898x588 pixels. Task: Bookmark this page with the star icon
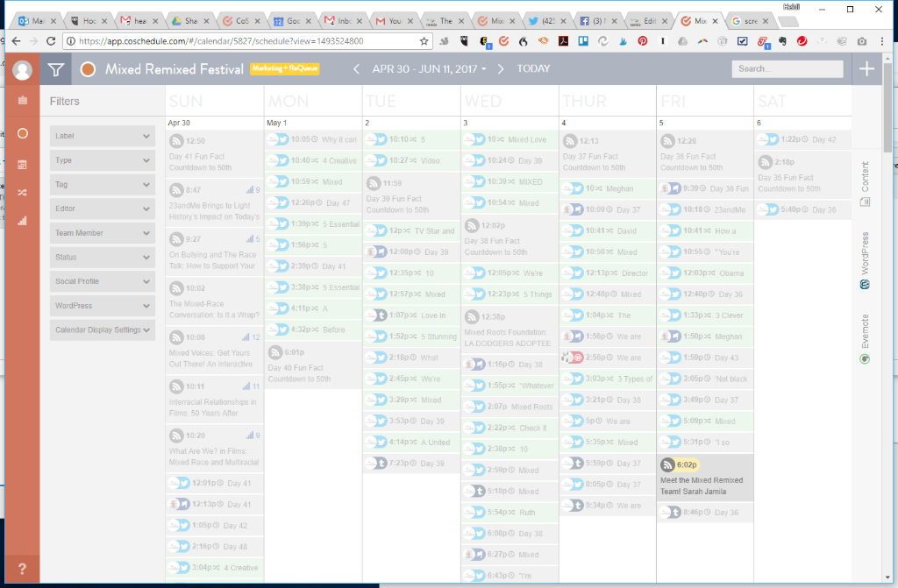[424, 41]
